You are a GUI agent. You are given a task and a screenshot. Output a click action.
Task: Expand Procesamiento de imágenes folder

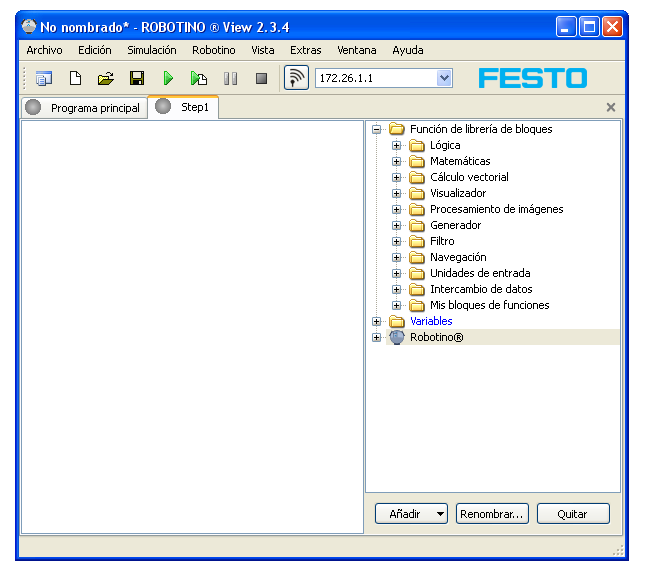[396, 209]
